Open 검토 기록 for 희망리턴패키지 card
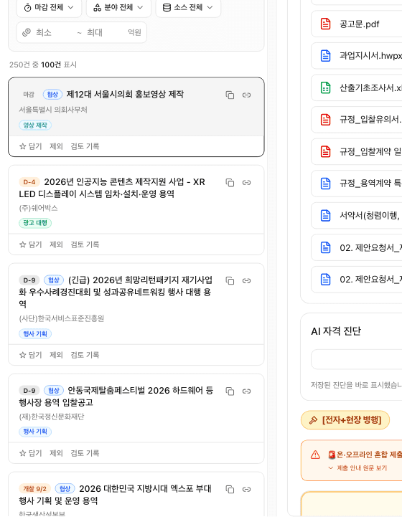 pos(85,355)
